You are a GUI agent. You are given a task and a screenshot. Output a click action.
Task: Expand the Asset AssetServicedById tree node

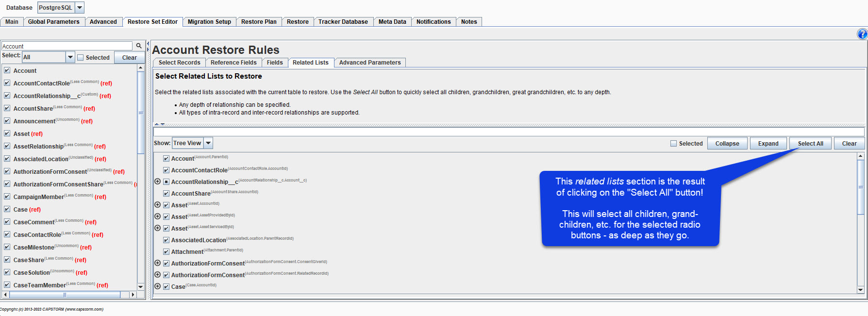coord(157,228)
